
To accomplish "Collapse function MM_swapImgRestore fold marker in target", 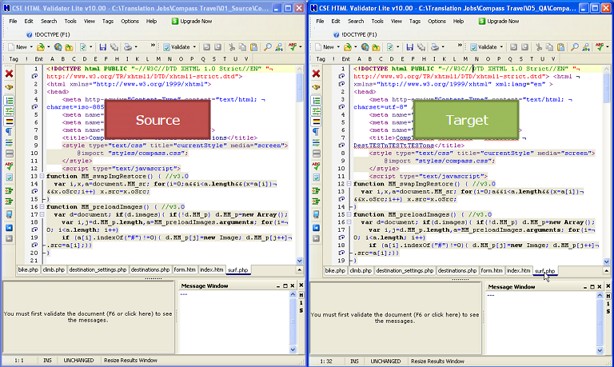I will tap(349, 184).
